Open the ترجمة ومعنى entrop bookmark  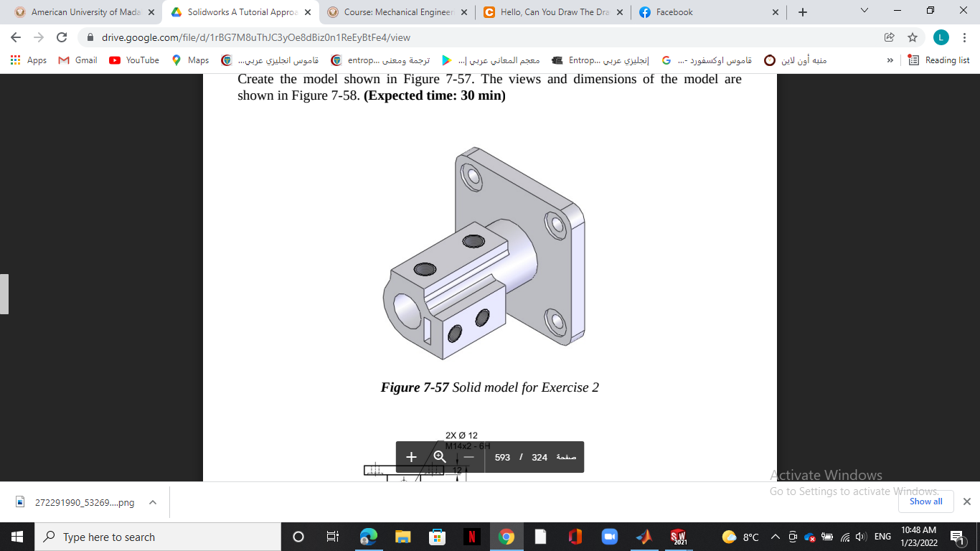(380, 60)
